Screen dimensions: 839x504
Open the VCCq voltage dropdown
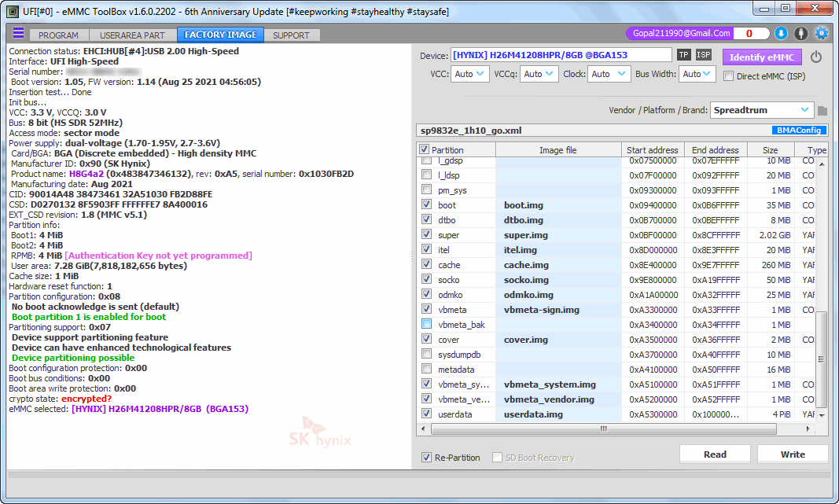[x=539, y=74]
